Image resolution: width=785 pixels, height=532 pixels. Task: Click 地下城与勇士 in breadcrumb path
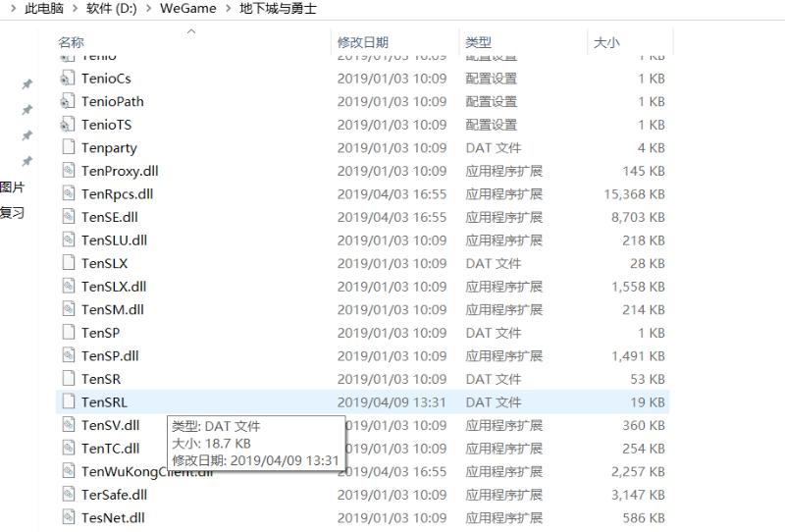coord(278,9)
